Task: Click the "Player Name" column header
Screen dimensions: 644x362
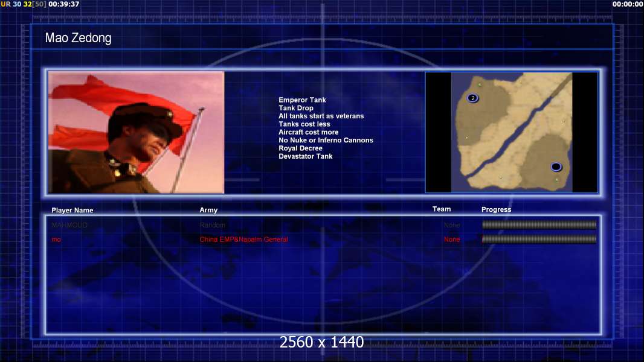Action: pyautogui.click(x=72, y=211)
